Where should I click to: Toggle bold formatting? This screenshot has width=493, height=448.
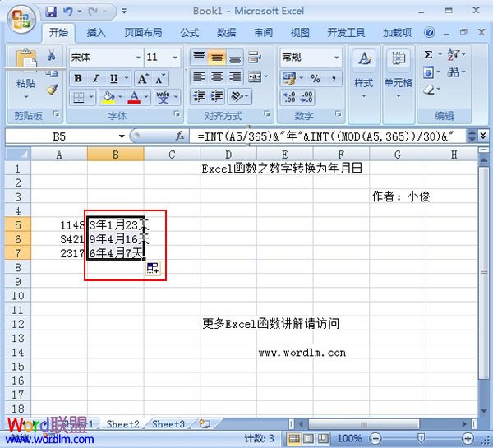pyautogui.click(x=78, y=78)
